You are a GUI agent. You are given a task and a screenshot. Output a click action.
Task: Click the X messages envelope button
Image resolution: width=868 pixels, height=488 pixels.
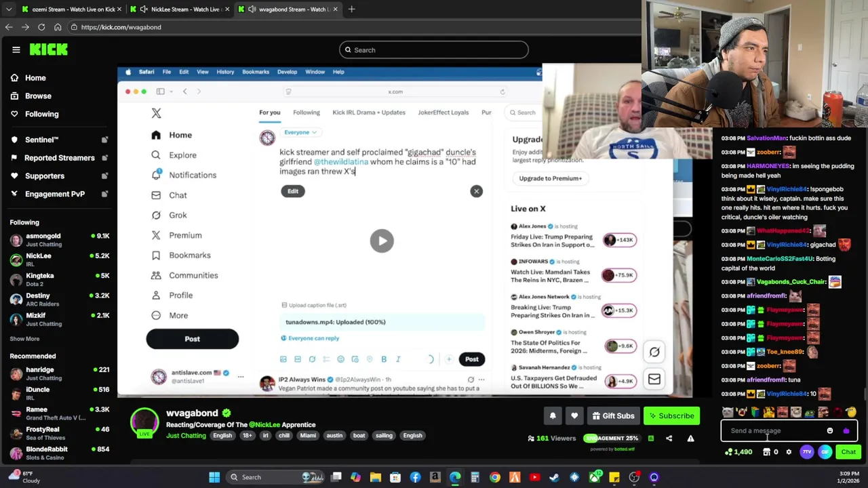[x=654, y=380]
